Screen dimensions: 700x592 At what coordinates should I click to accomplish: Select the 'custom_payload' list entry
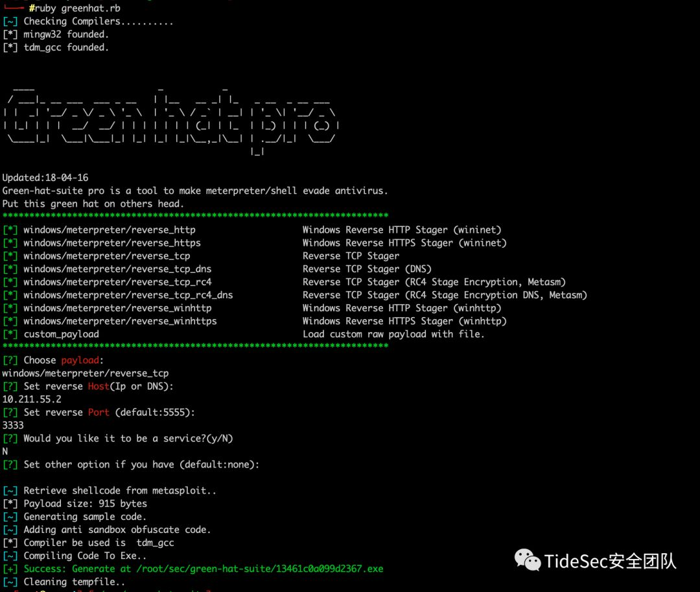point(61,334)
